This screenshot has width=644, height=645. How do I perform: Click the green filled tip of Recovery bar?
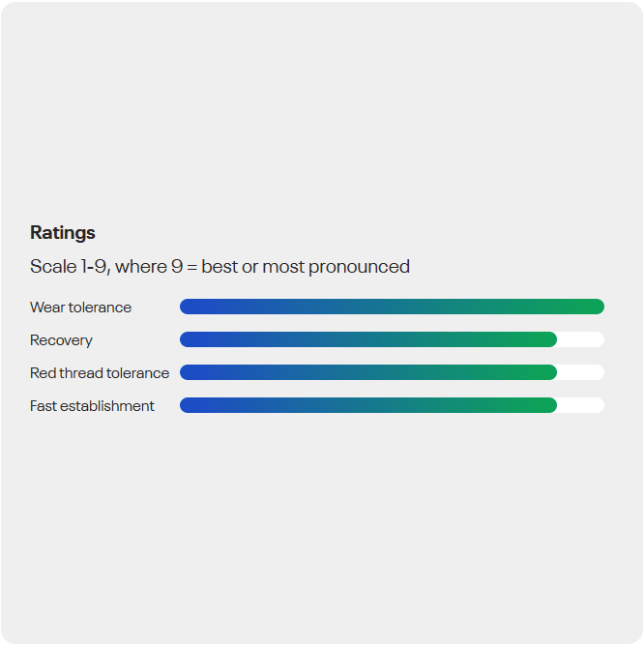(x=547, y=339)
